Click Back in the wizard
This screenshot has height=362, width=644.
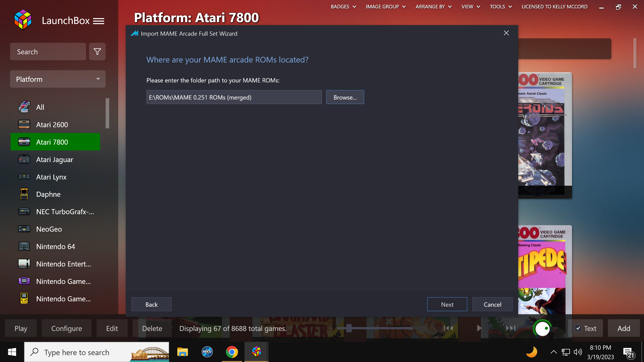(x=151, y=304)
